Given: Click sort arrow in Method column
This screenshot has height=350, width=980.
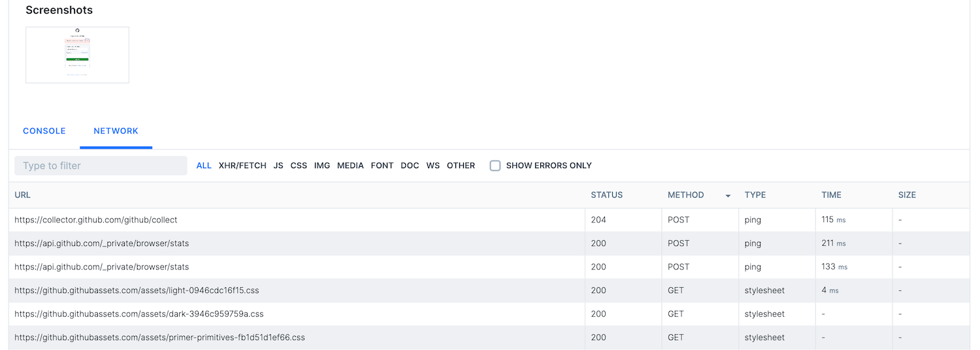Looking at the screenshot, I should point(728,196).
